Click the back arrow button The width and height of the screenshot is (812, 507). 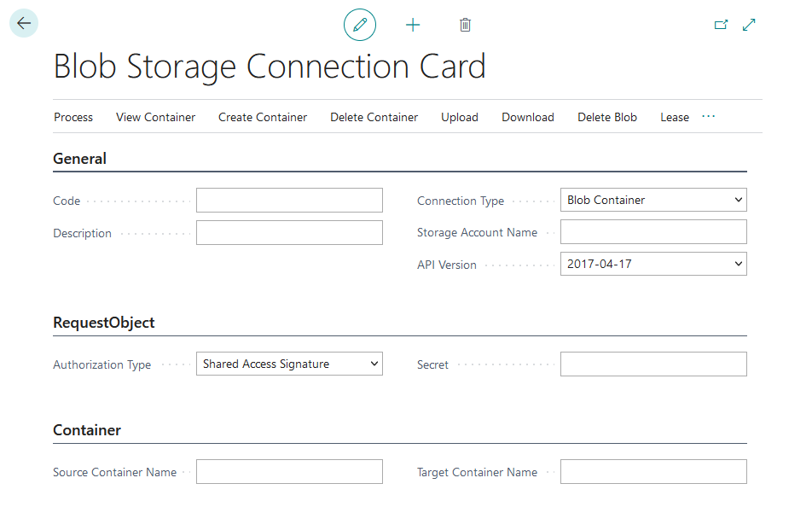pyautogui.click(x=24, y=24)
